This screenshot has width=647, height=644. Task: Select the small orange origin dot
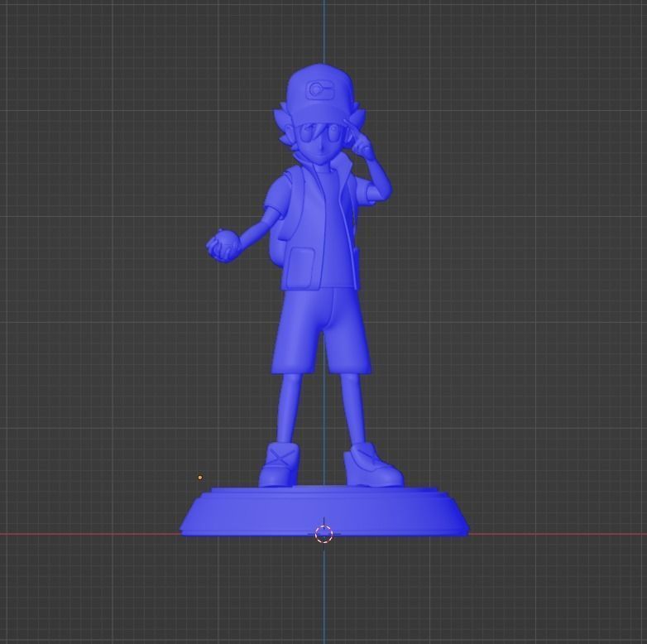[x=200, y=478]
